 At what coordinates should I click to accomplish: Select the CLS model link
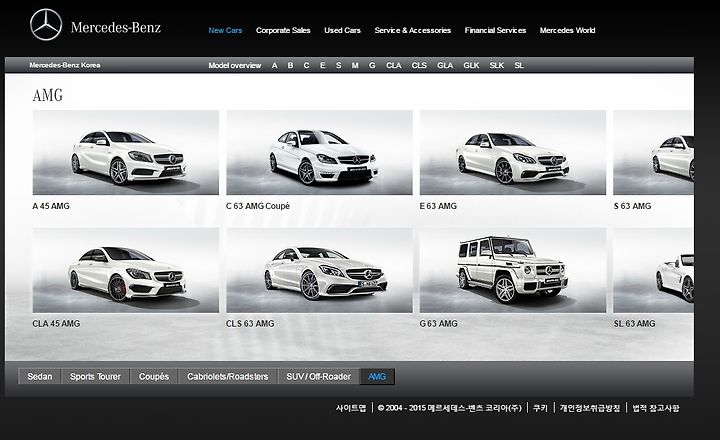[419, 66]
